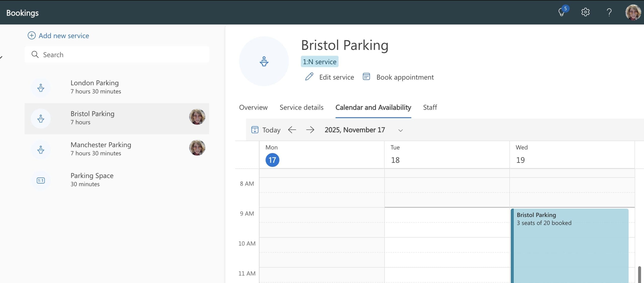The image size is (644, 283).
Task: Click the Today calendar icon
Action: [x=255, y=130]
